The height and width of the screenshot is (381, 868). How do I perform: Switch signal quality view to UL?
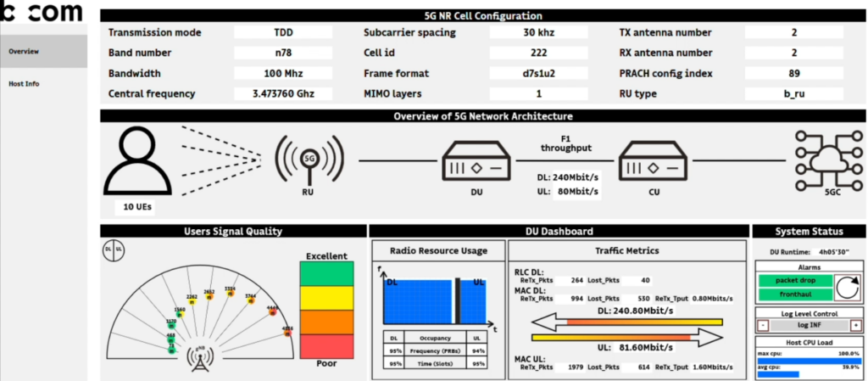pos(119,250)
